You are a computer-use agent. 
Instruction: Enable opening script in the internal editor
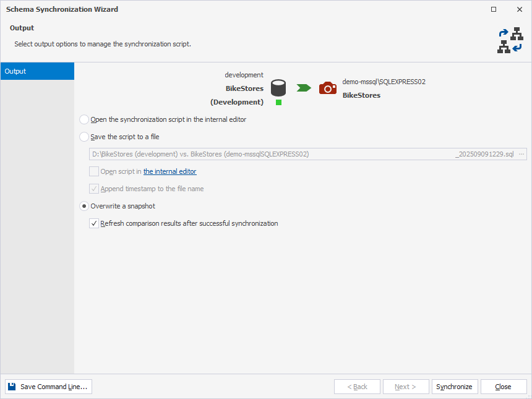point(93,171)
